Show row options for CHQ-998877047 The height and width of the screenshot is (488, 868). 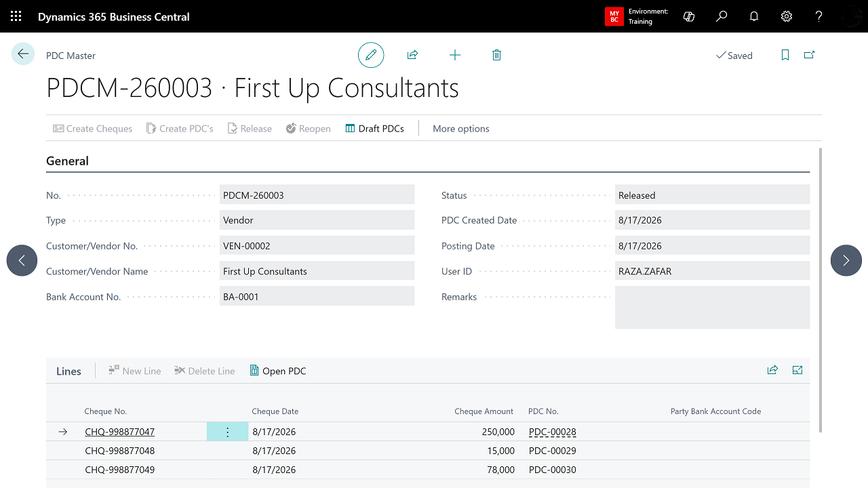(227, 432)
